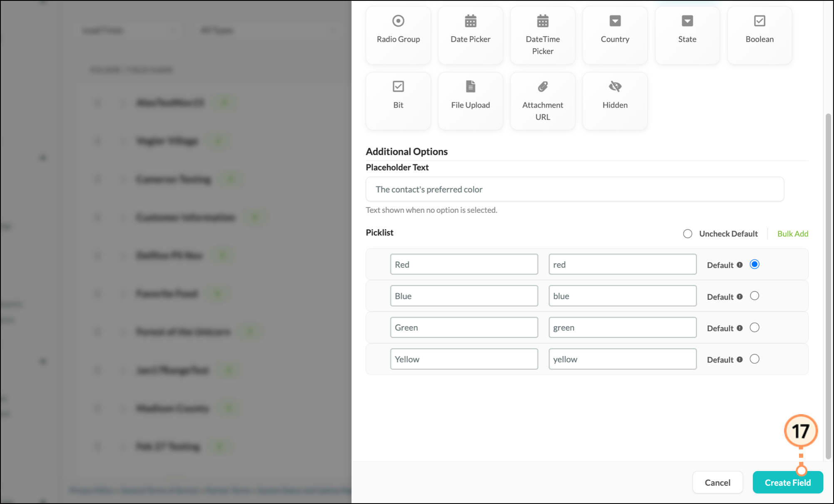Click info icon beside Yellow's Default label
Screen dimensions: 834x504
click(x=740, y=359)
